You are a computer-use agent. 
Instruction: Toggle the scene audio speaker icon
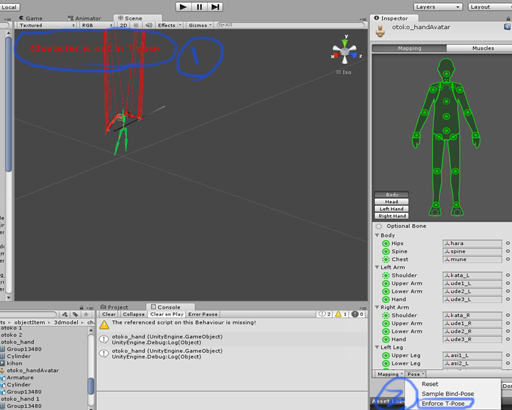pos(149,25)
